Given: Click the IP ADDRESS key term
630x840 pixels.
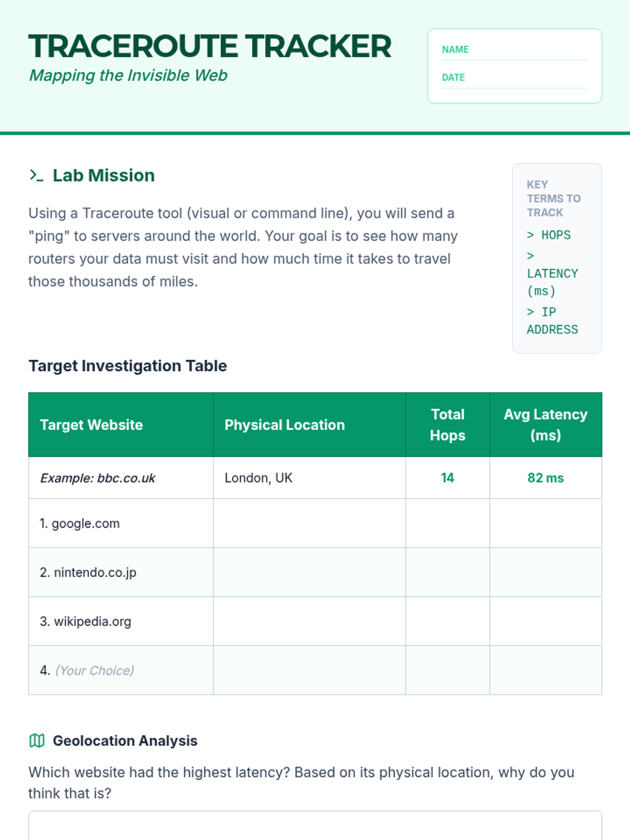Looking at the screenshot, I should tap(552, 321).
